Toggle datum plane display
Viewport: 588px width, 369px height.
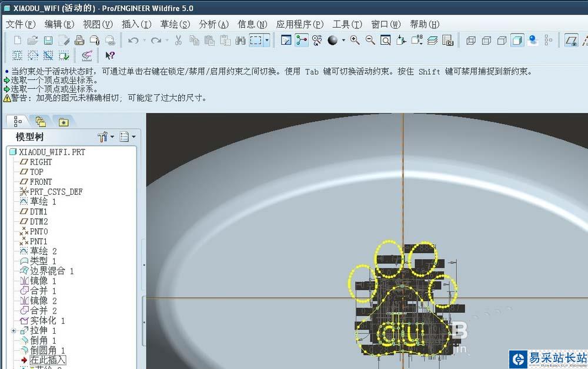pyautogui.click(x=571, y=40)
